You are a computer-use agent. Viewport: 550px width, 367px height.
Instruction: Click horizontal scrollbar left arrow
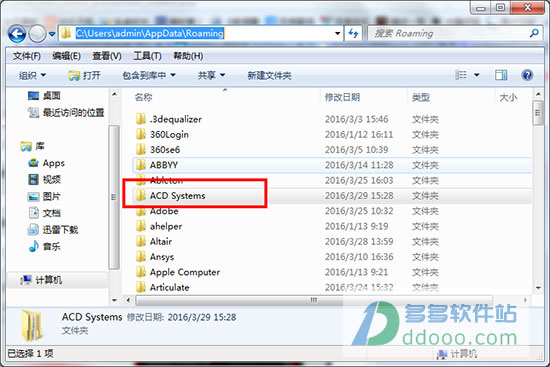click(x=128, y=300)
